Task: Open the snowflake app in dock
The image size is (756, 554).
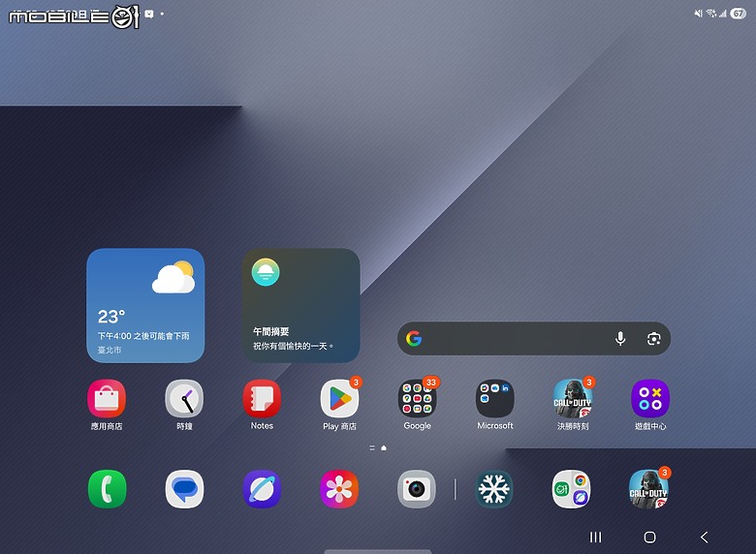Action: pos(493,489)
